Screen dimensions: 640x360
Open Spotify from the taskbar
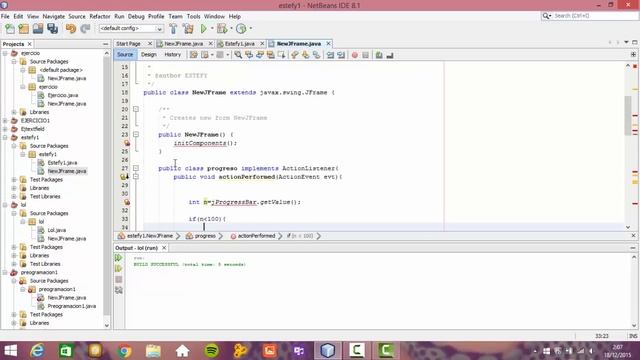click(211, 351)
